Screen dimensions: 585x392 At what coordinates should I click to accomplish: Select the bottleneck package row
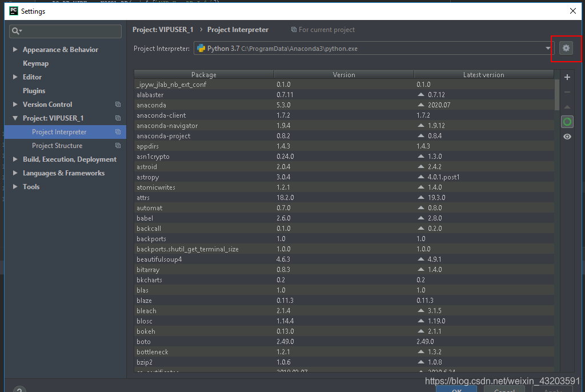(344, 351)
